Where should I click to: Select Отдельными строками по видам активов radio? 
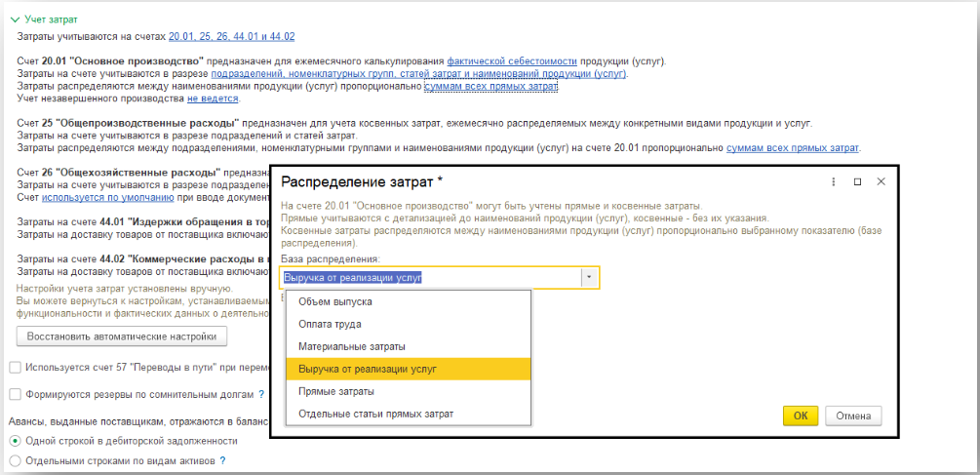click(14, 460)
